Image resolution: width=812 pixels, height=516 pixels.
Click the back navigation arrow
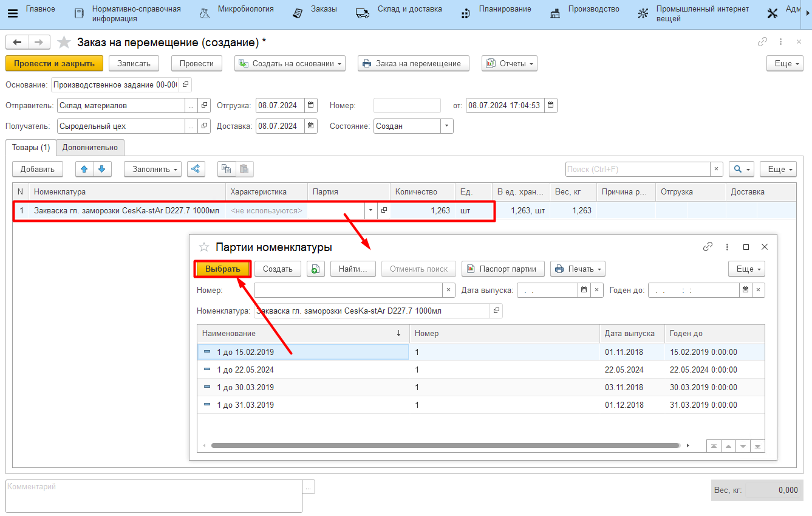[x=17, y=43]
